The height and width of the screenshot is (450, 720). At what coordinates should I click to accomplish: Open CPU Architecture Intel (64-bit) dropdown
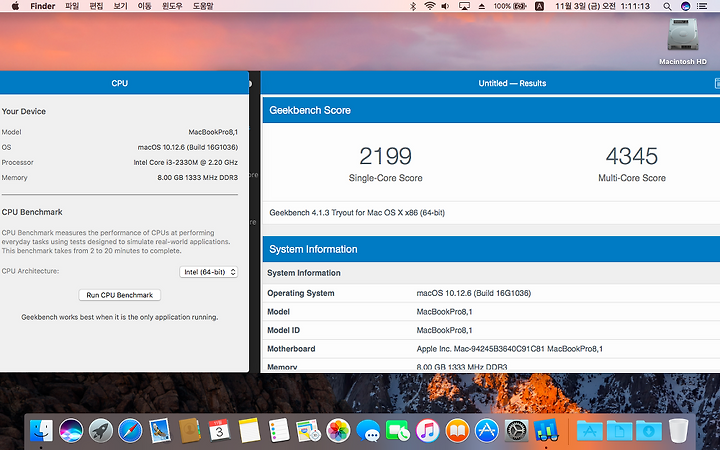point(209,272)
